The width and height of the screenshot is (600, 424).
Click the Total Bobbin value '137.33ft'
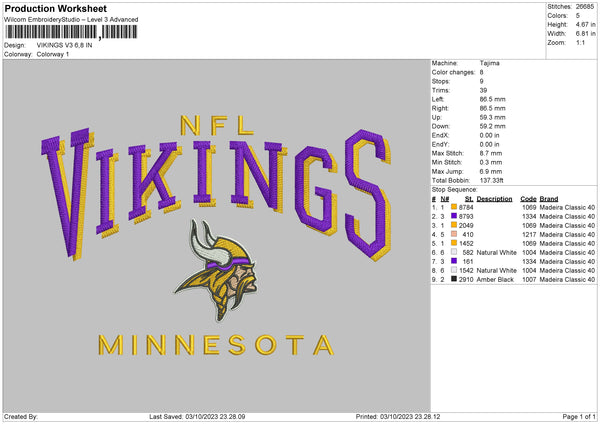tap(491, 180)
